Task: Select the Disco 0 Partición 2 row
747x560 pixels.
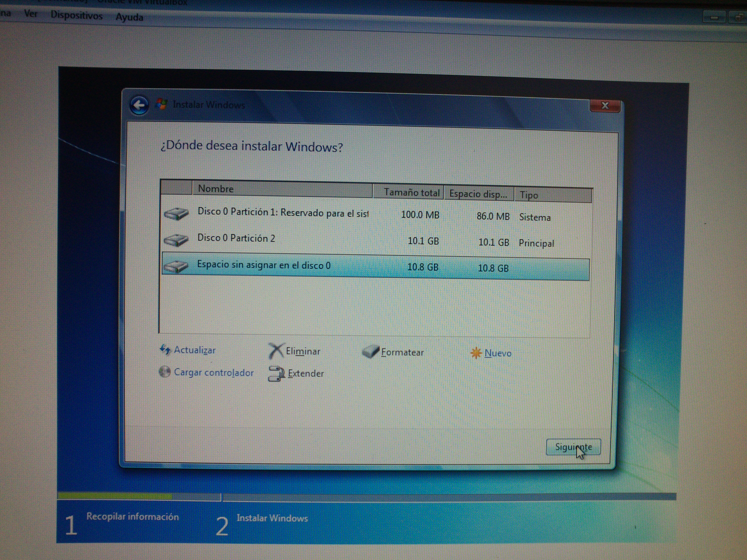Action: 236,238
